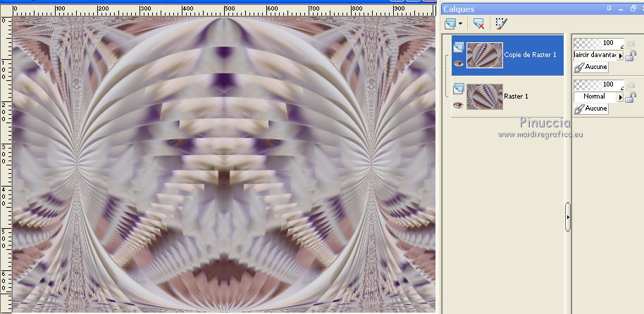Click the restore icon of Calques palette

pos(633,8)
